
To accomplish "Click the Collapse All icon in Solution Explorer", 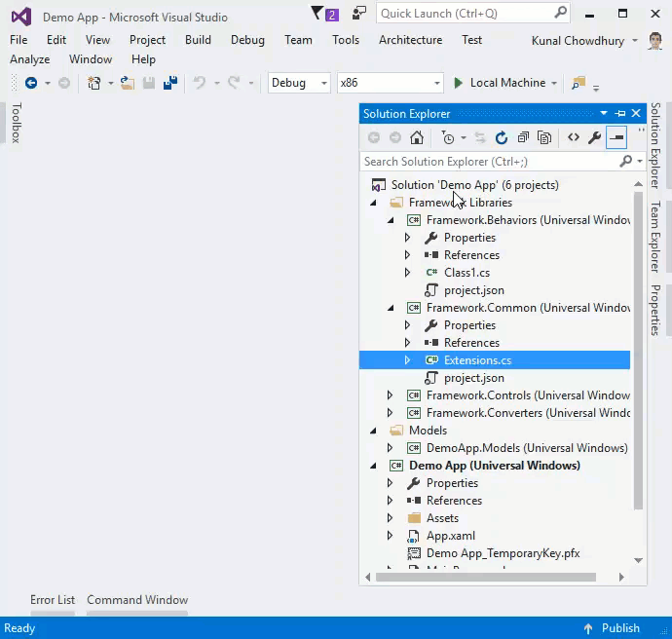I will [523, 138].
